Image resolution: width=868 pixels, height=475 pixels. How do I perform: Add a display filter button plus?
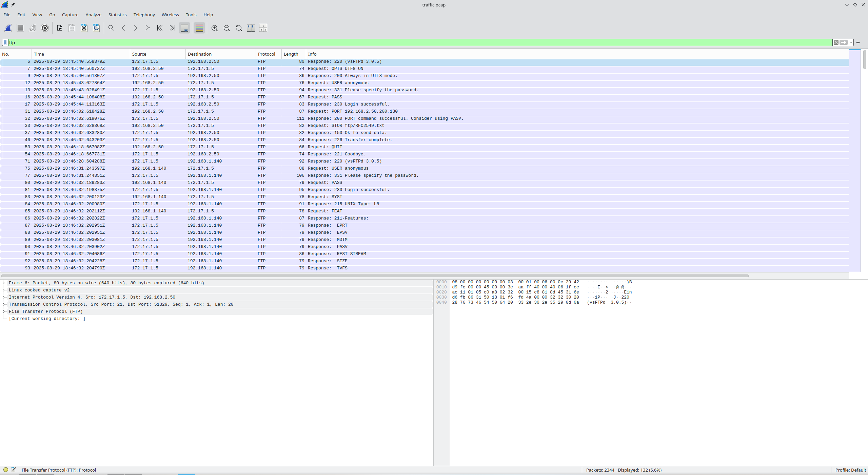858,42
